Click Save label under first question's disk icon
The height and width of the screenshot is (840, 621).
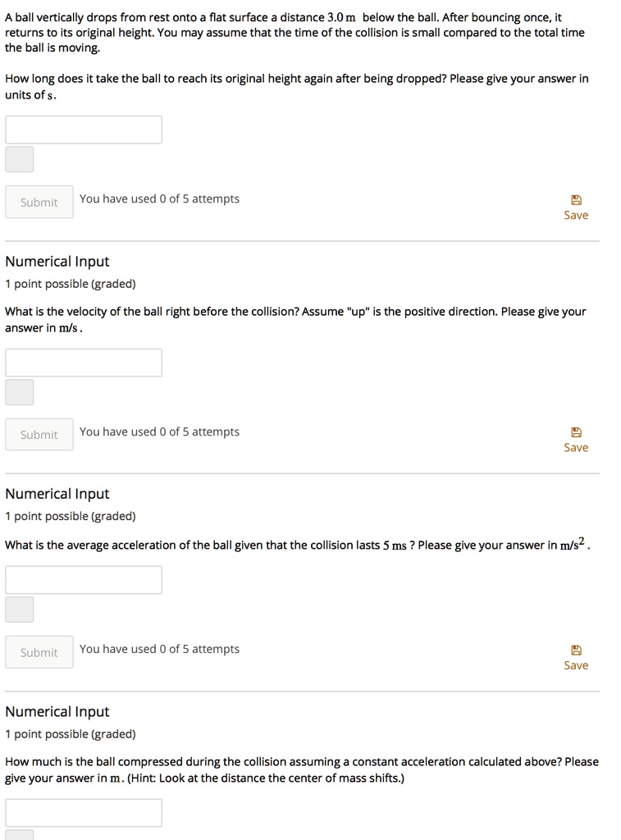pyautogui.click(x=576, y=215)
